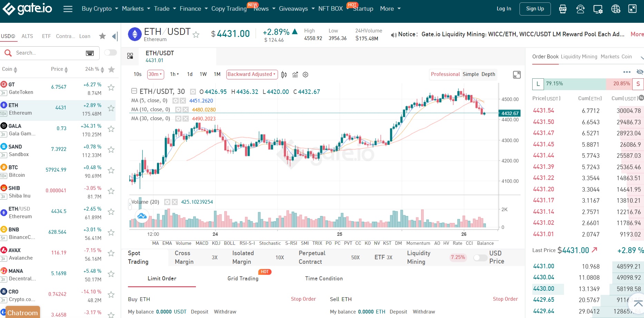Switch the chart to Professional mode
Image resolution: width=644 pixels, height=318 pixels.
tap(445, 74)
